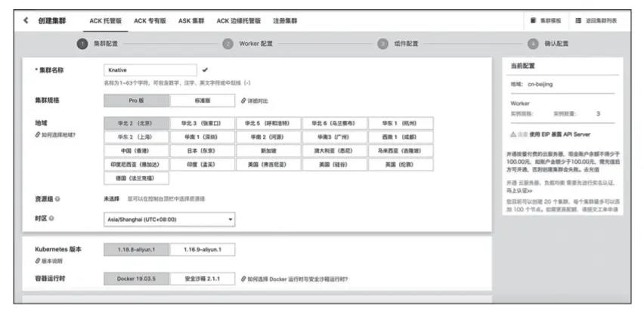
Task: Choose region 华南 1 (深圳)
Action: [x=203, y=137]
